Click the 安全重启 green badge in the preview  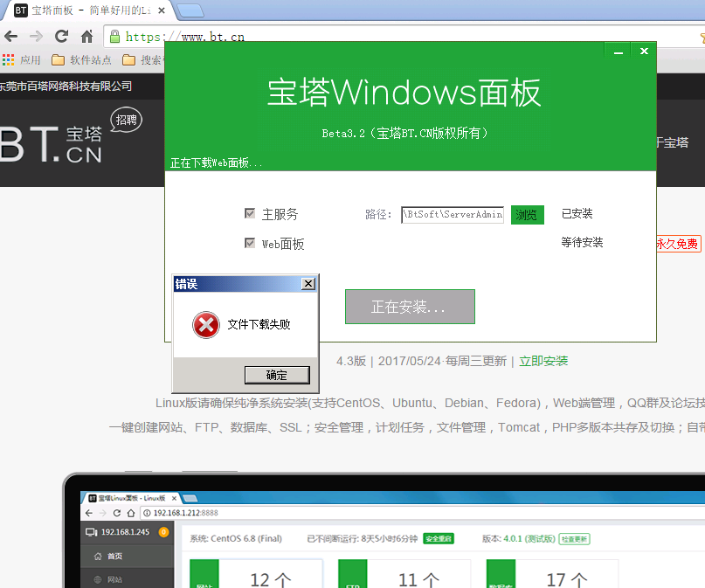click(439, 538)
